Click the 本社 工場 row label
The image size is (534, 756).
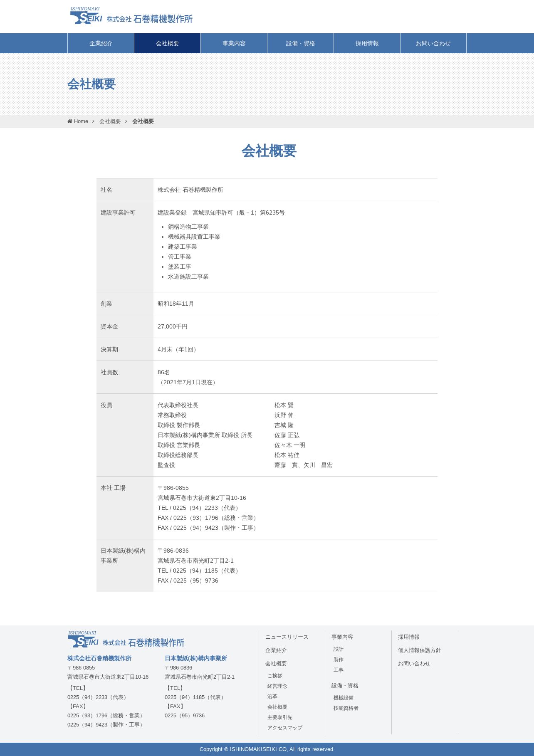(113, 488)
